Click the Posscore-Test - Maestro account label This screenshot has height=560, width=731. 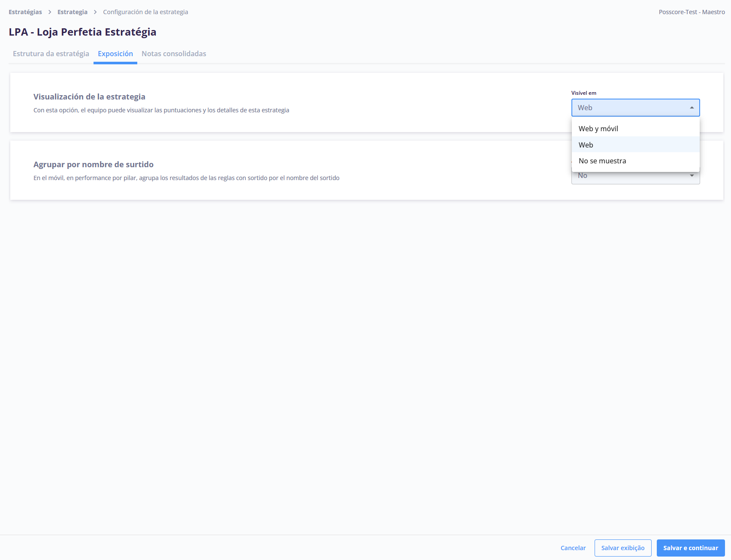(x=692, y=12)
